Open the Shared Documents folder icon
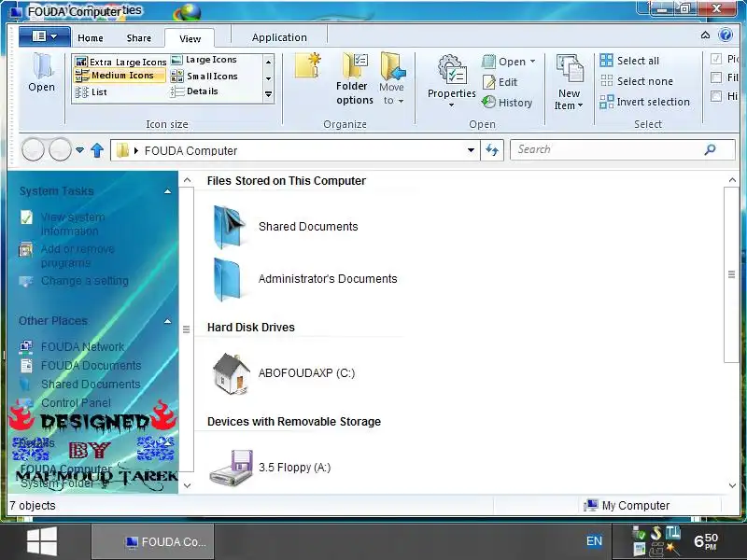Screen dimensions: 747x560 point(229,227)
